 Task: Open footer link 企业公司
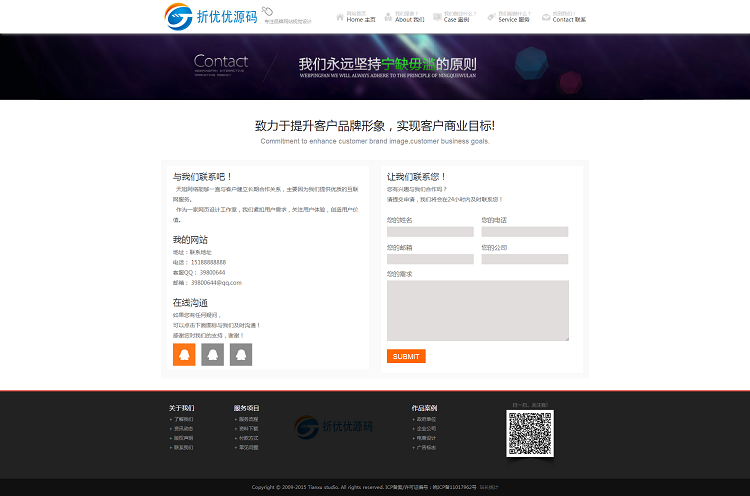click(x=426, y=429)
